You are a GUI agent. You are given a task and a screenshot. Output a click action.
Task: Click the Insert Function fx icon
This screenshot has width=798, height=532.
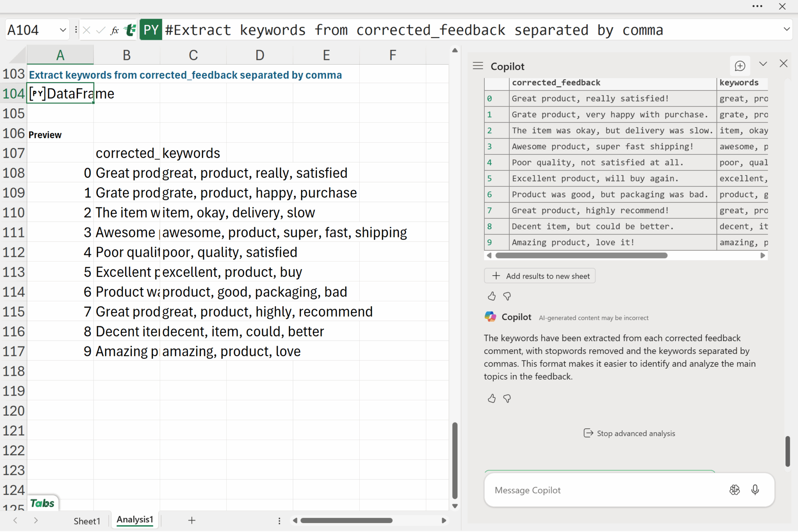point(114,30)
